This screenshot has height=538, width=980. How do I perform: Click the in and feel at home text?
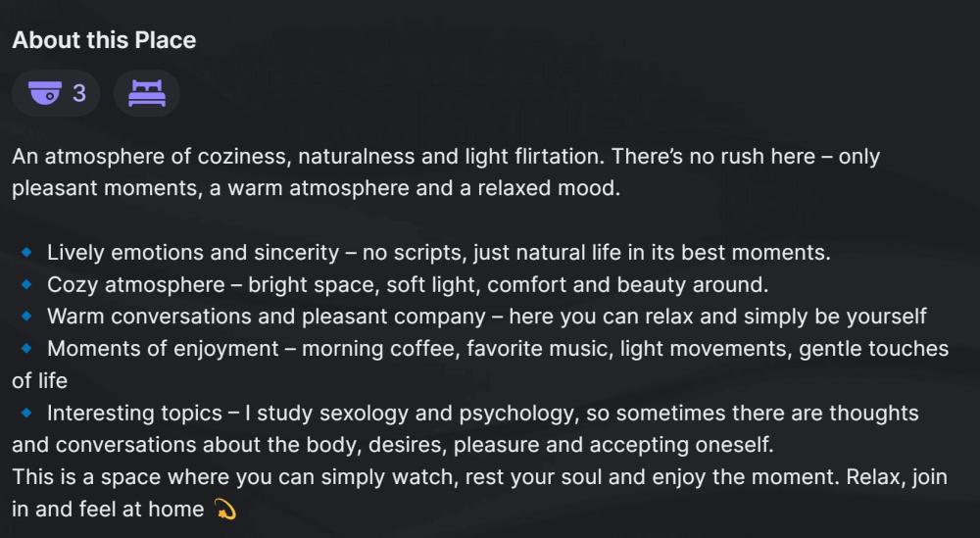108,510
